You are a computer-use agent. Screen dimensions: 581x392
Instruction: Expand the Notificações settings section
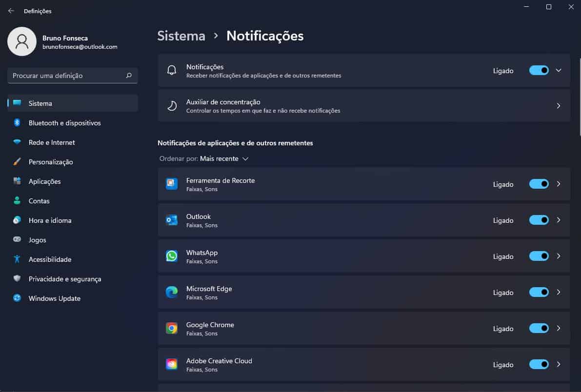(x=559, y=70)
